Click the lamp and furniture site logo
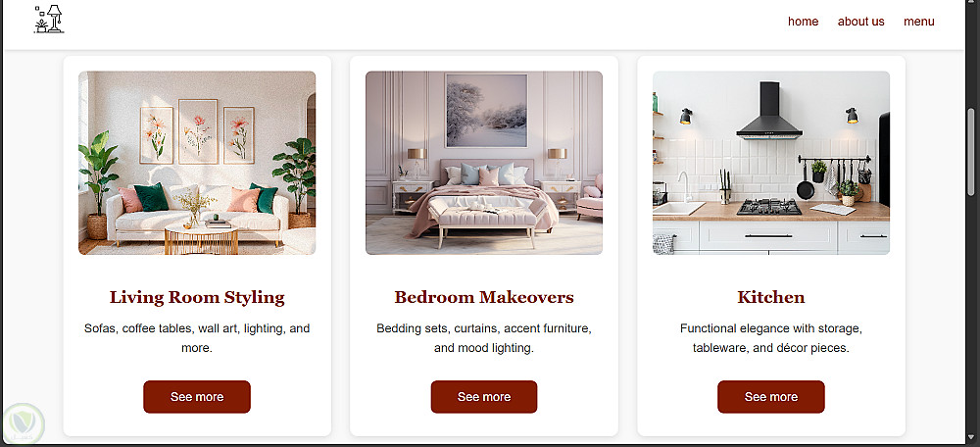Viewport: 980px width, 447px height. coord(49,20)
